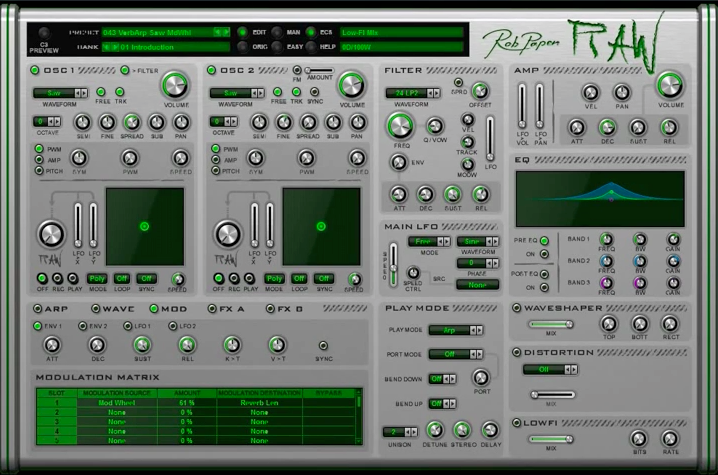Click the Play Mode DETUNE knob

click(x=435, y=430)
